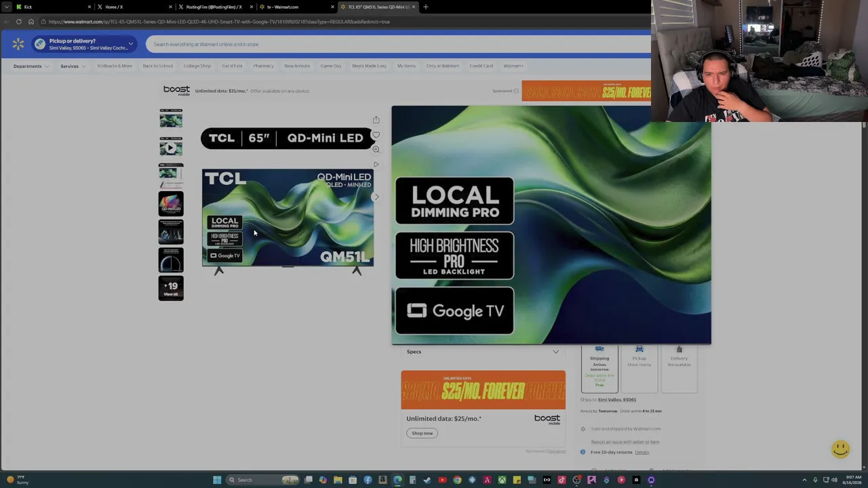Reload the page with the refresh icon
The height and width of the screenshot is (488, 868).
click(19, 22)
